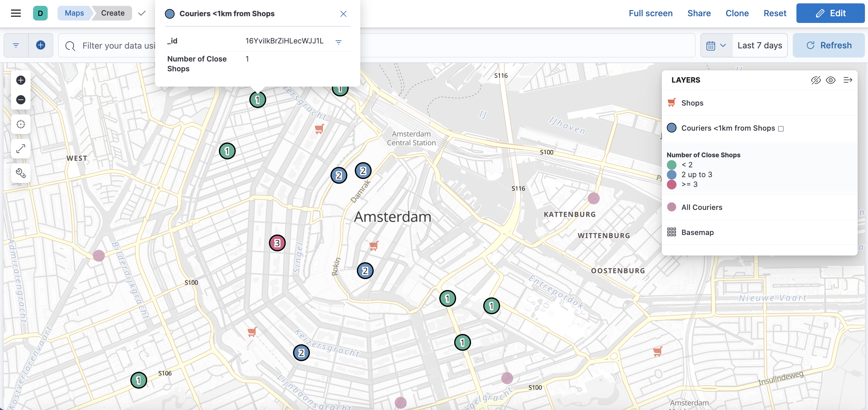868x410 pixels.
Task: Click the Edit button
Action: [830, 13]
